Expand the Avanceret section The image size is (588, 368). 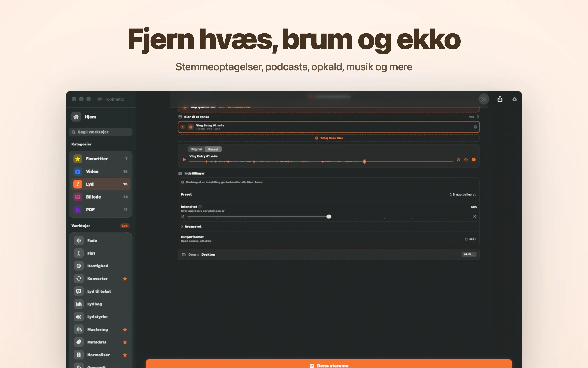coord(191,226)
